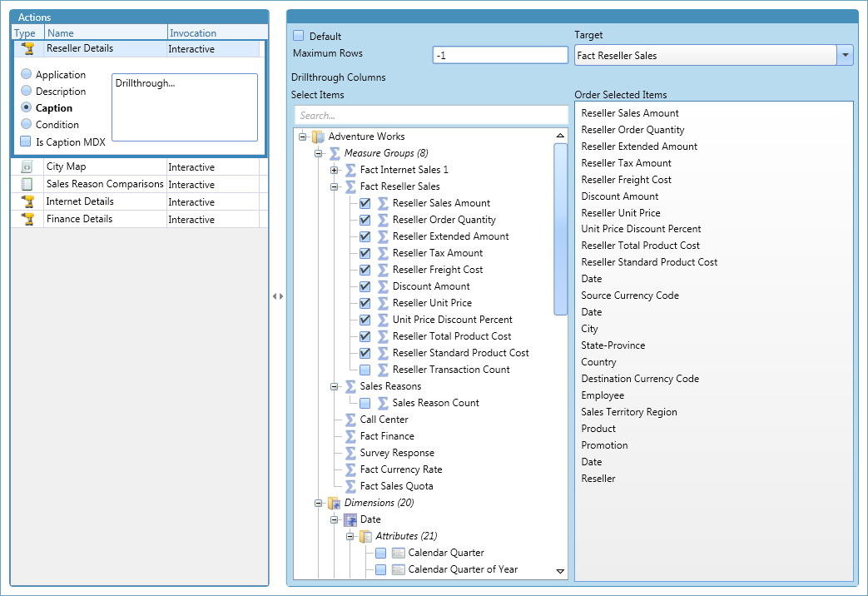Click the Attributes folder icon
Image resolution: width=868 pixels, height=596 pixels.
click(365, 536)
